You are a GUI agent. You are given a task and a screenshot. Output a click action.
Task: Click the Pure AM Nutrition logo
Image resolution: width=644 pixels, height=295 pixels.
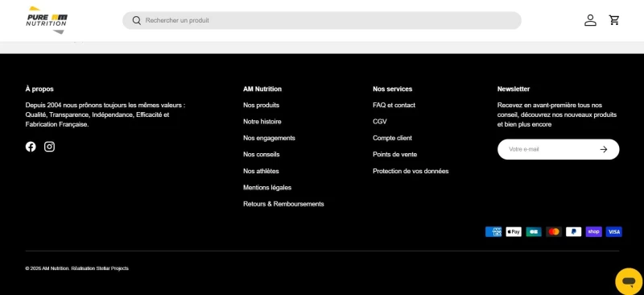tap(47, 20)
